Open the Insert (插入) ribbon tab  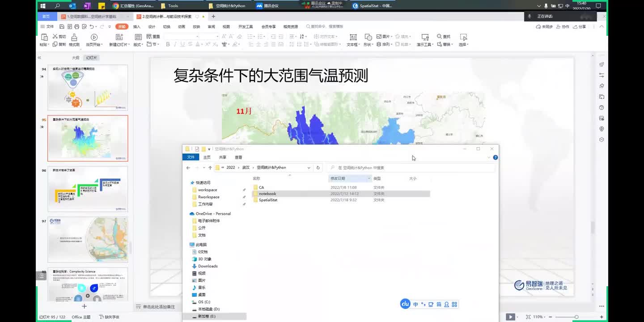137,27
